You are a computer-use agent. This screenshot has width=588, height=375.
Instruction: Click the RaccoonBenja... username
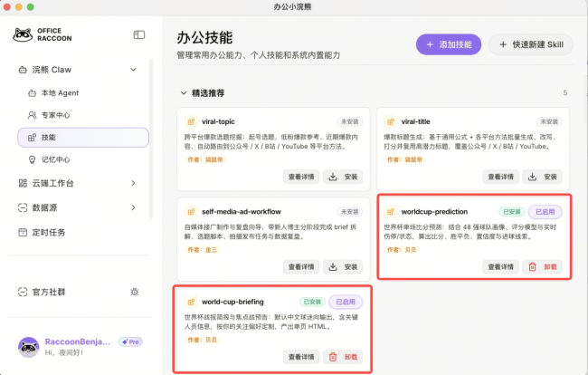[x=78, y=342]
